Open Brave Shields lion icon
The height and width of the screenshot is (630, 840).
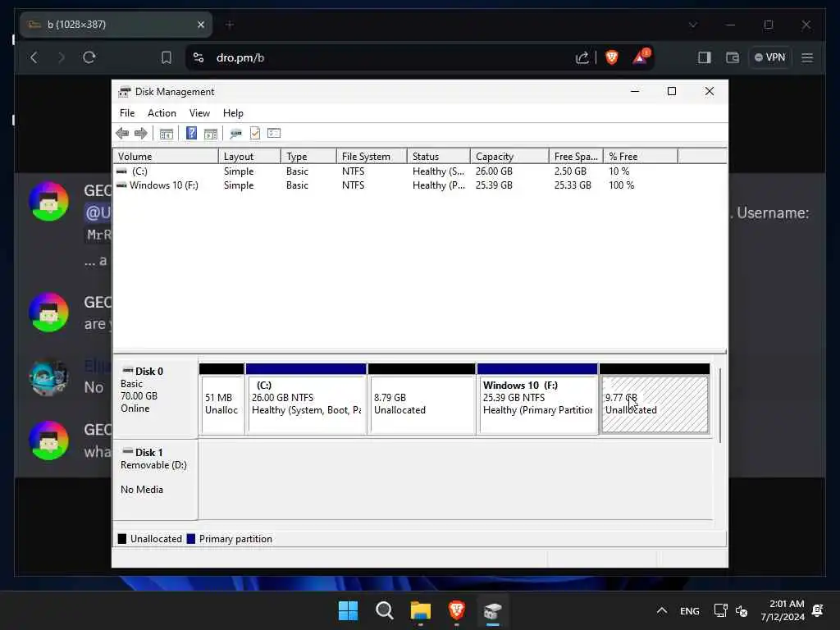tap(612, 57)
